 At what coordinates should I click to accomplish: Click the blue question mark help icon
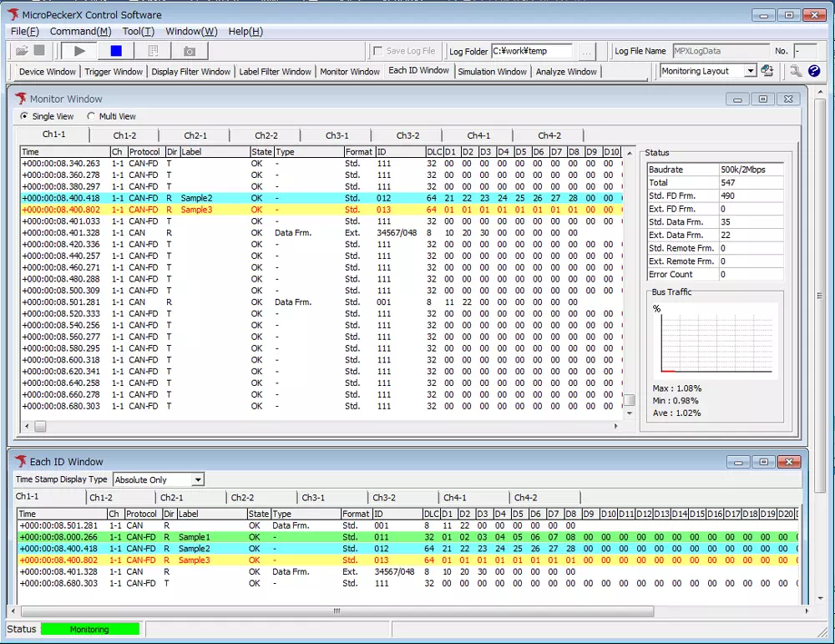point(814,71)
